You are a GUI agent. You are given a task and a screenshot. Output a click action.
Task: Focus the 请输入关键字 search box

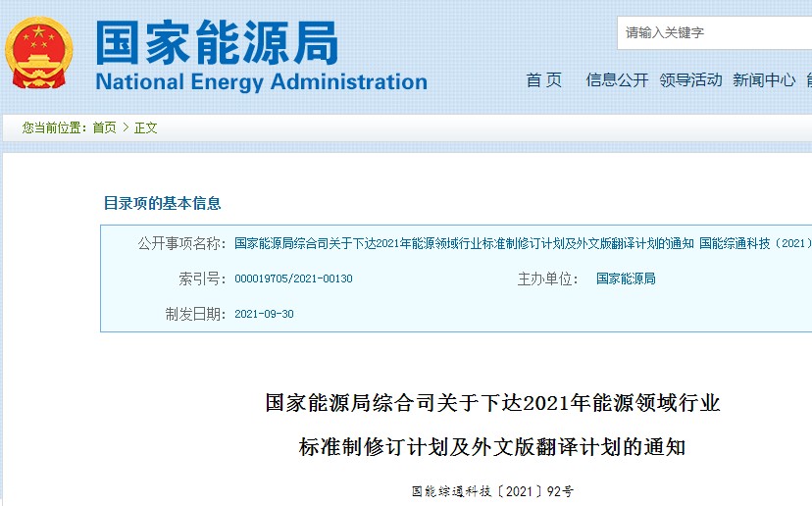715,32
